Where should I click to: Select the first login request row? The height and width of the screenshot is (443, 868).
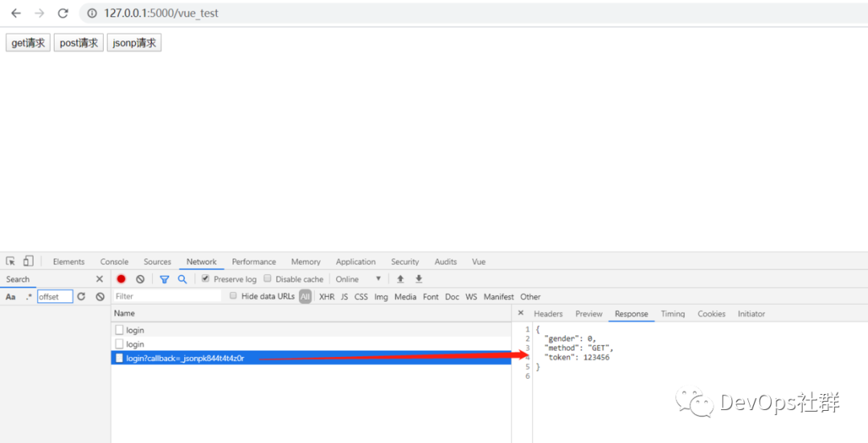[x=311, y=330]
